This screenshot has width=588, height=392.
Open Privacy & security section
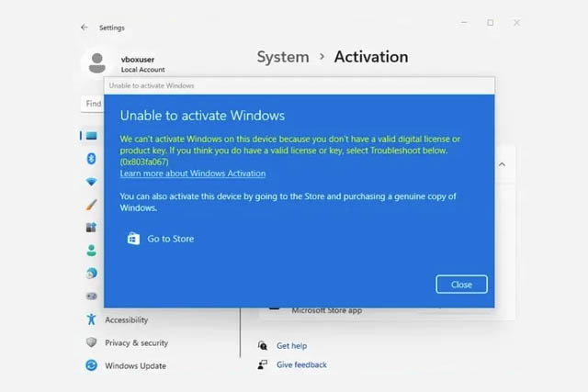(136, 342)
